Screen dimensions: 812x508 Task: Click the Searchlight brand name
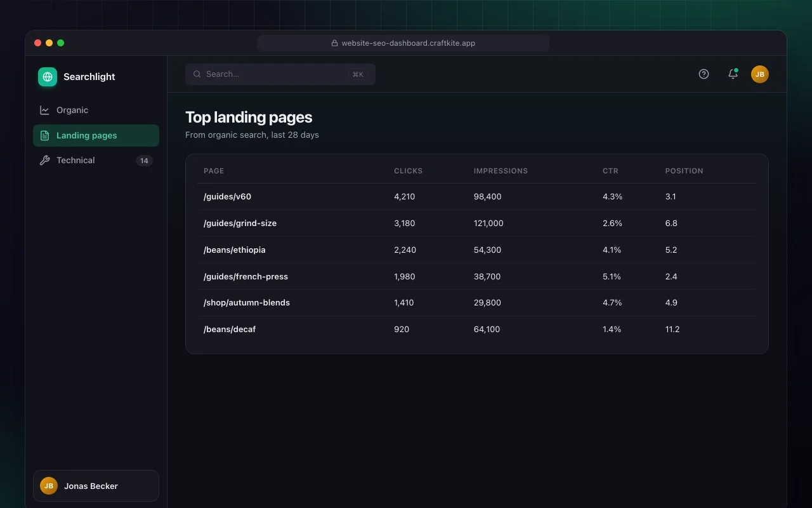(89, 77)
